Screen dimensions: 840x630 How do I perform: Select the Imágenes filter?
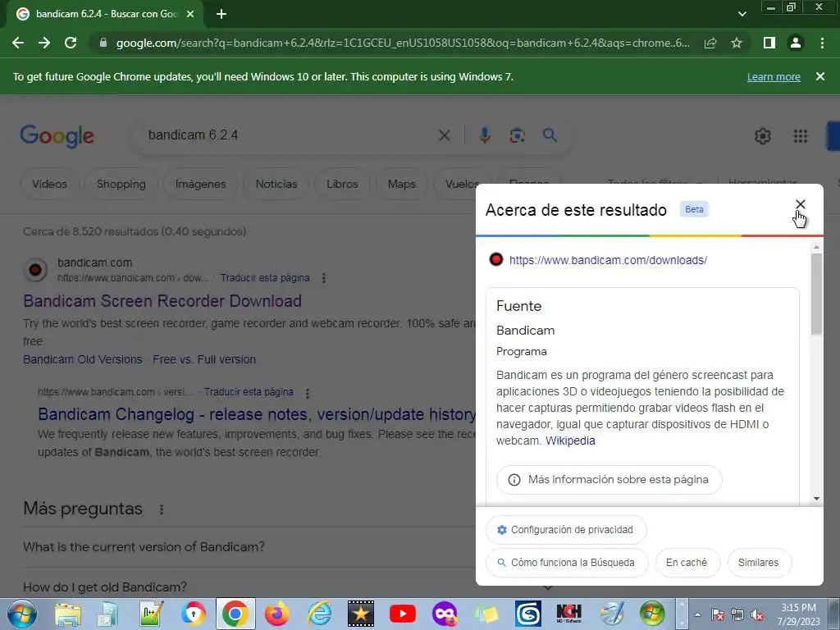tap(200, 184)
